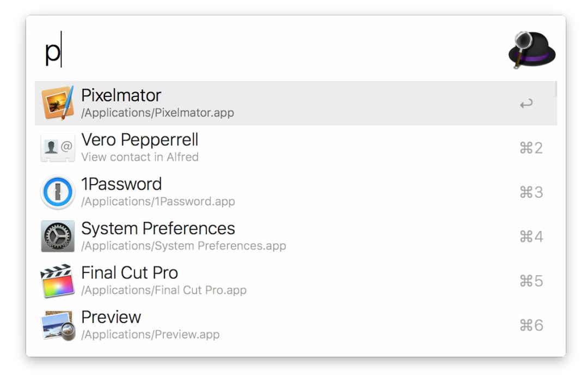
Task: Open the Vero Pepperrell contact result
Action: [x=139, y=140]
